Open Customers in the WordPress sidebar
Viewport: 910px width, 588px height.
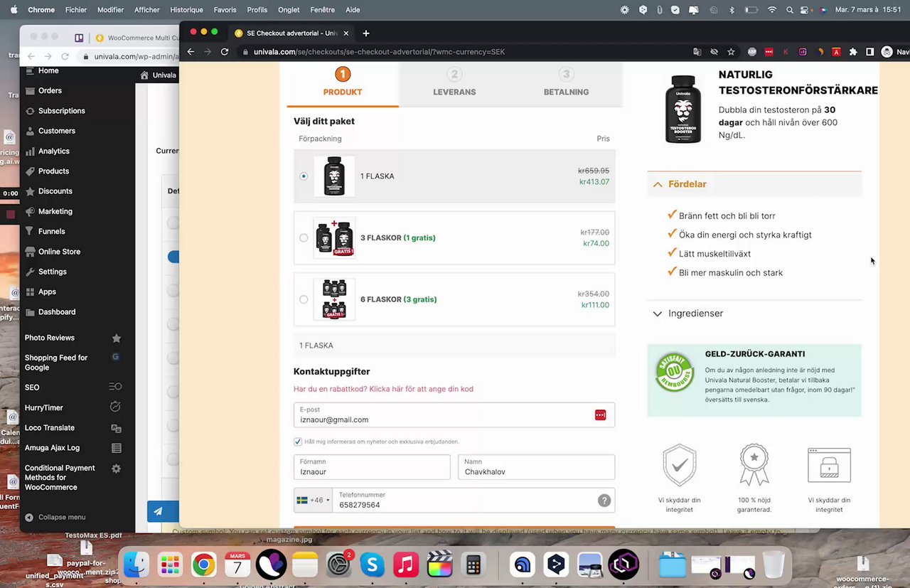coord(56,131)
